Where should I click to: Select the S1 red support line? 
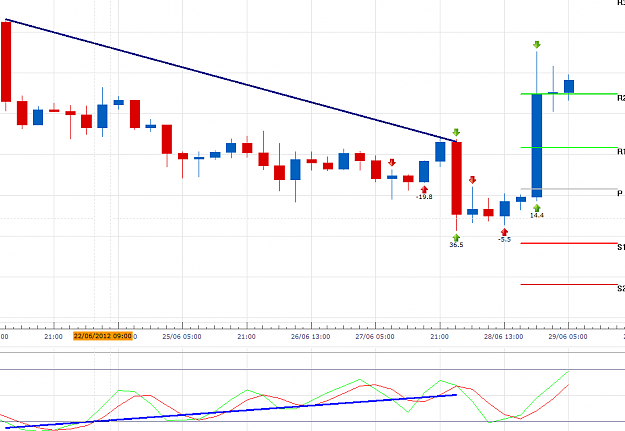[569, 243]
